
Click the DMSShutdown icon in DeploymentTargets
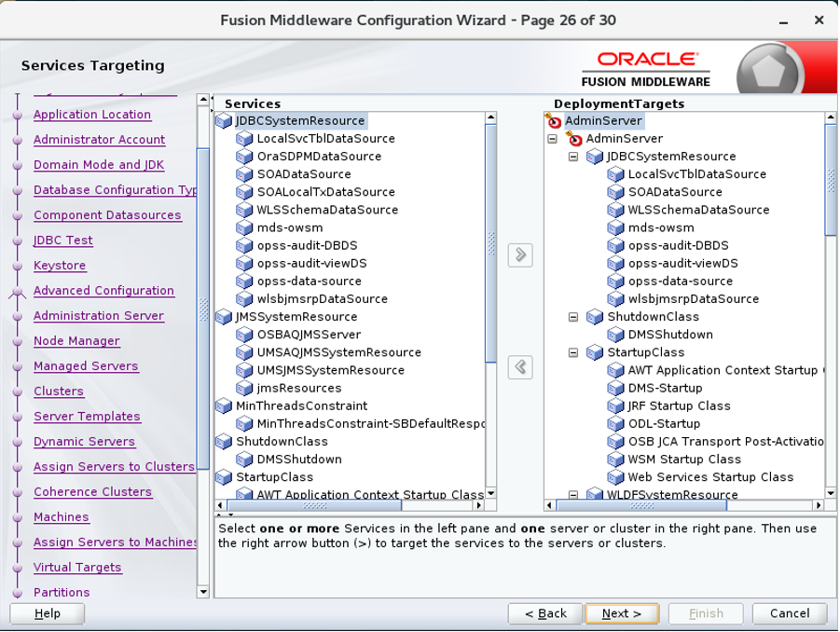[615, 335]
